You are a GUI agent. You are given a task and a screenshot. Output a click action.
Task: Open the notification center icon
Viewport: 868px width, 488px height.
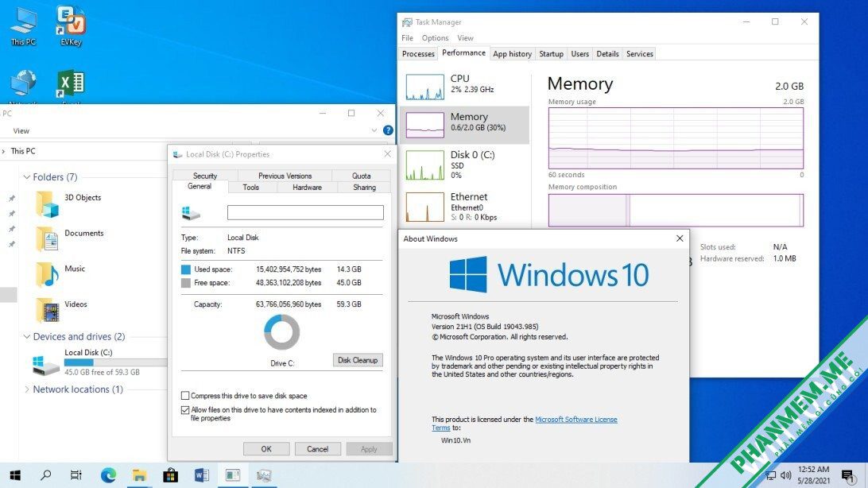click(847, 474)
